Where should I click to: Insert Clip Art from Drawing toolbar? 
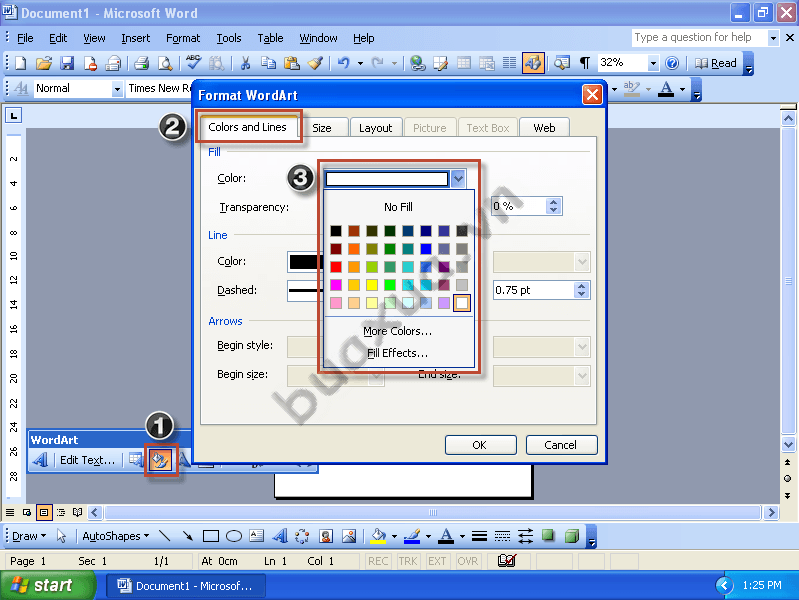tap(326, 536)
